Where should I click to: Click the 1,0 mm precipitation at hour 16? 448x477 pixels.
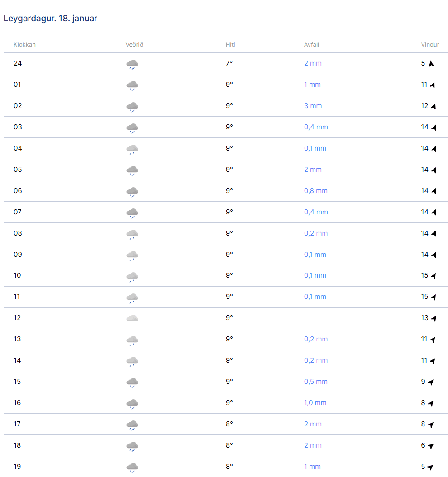315,403
